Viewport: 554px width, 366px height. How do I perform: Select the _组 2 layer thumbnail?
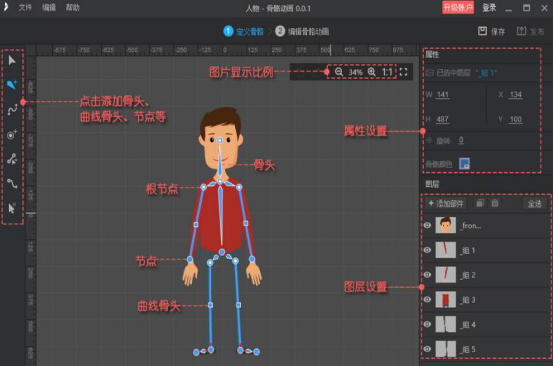446,275
